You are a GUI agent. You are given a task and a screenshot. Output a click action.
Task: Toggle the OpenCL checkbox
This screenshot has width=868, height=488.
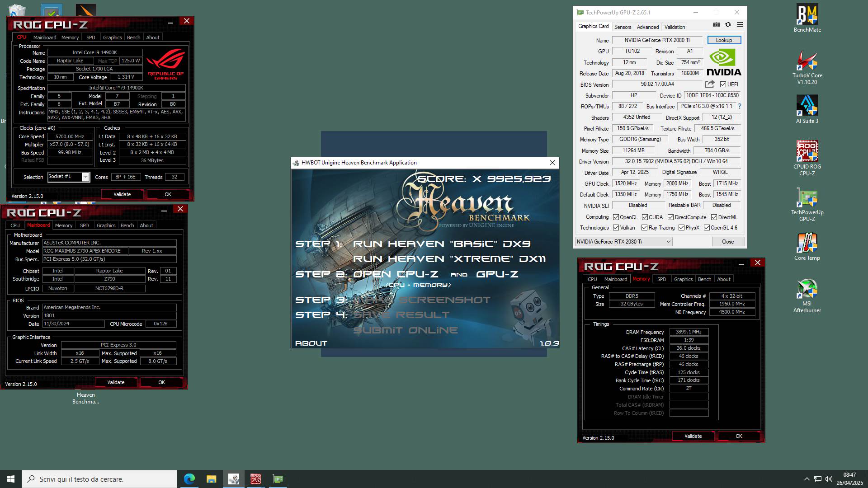tap(616, 217)
